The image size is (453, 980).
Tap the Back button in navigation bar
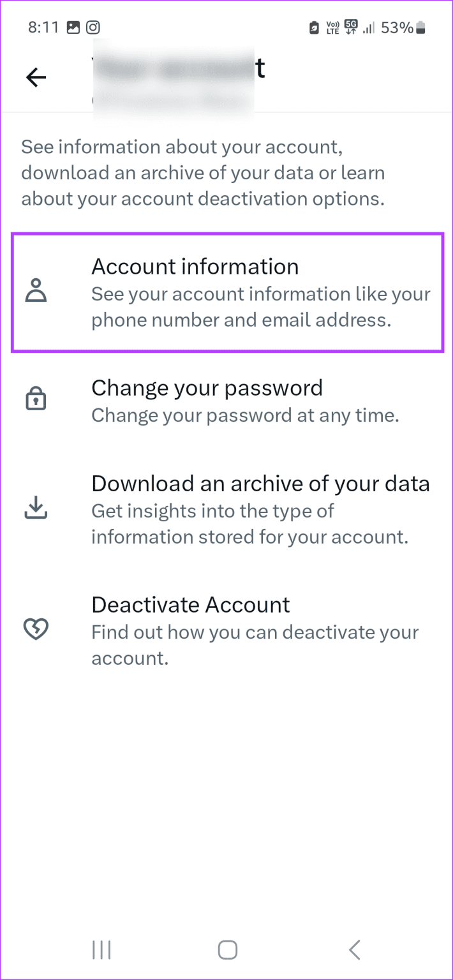click(355, 949)
